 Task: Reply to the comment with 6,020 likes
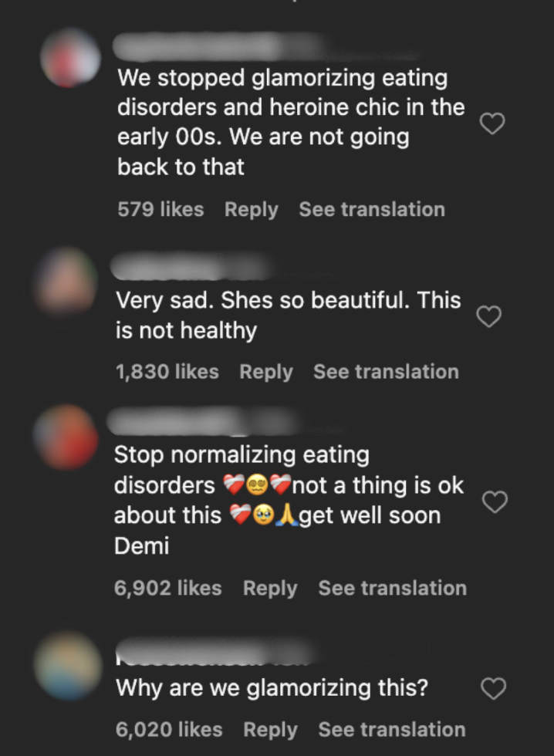point(269,729)
